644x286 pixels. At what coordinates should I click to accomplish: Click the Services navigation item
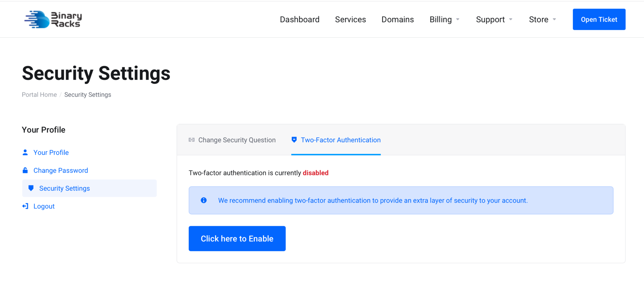pos(350,19)
